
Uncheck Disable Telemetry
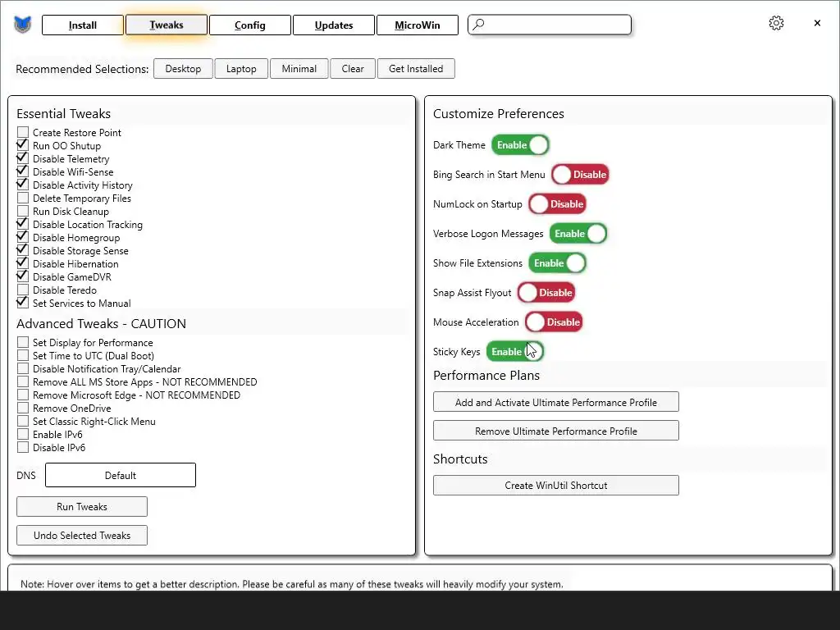click(x=22, y=158)
